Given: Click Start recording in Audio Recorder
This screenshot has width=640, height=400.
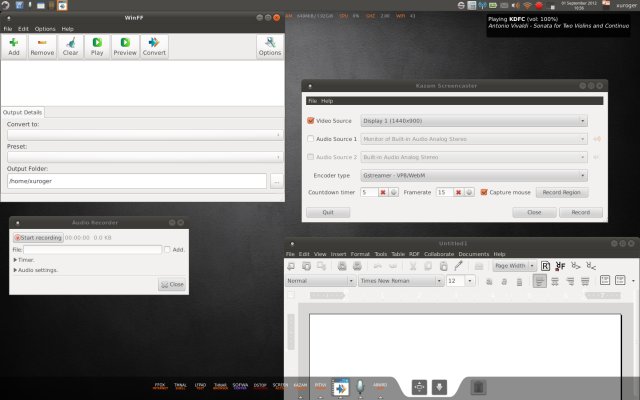Looking at the screenshot, I should coord(38,238).
